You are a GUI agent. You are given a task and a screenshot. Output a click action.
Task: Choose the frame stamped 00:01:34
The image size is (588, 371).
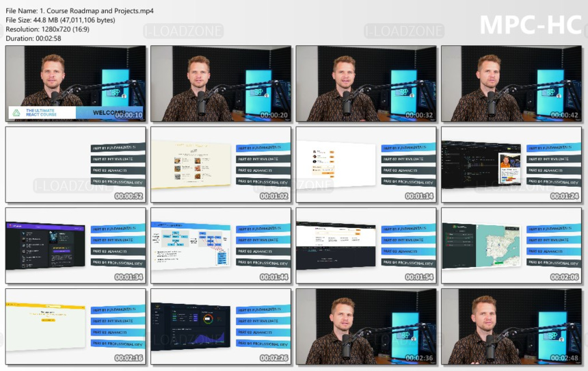point(76,246)
